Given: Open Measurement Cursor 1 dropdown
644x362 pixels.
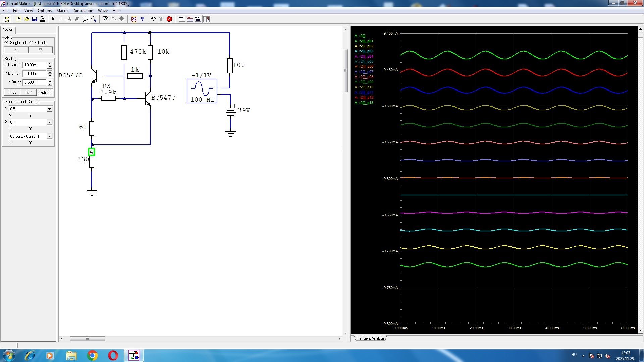Looking at the screenshot, I should (49, 109).
